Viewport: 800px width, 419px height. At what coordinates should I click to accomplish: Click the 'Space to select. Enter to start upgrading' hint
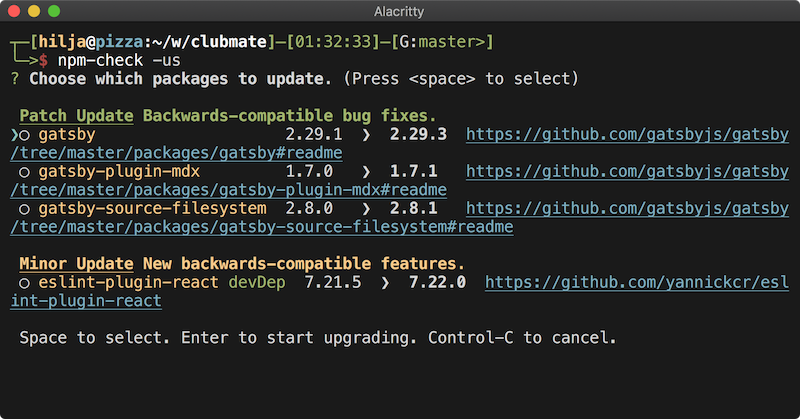point(218,338)
